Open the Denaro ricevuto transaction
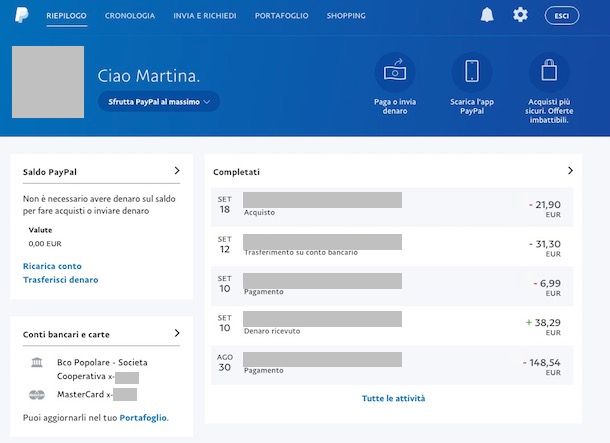Image resolution: width=610 pixels, height=443 pixels. click(x=392, y=325)
